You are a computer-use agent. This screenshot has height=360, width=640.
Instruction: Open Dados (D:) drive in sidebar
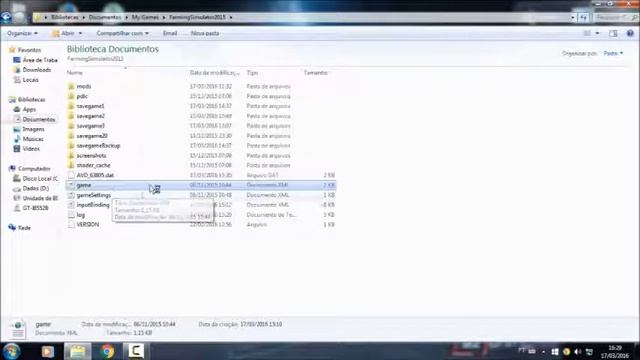[x=36, y=188]
